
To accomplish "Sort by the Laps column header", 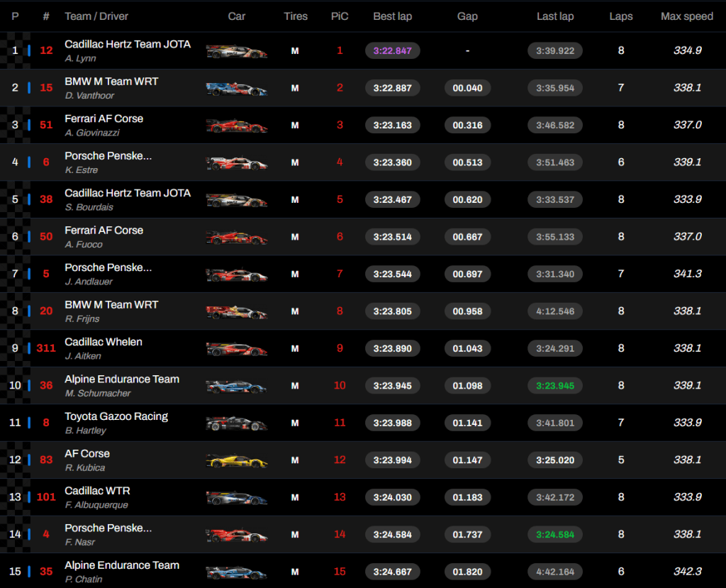I will point(621,16).
